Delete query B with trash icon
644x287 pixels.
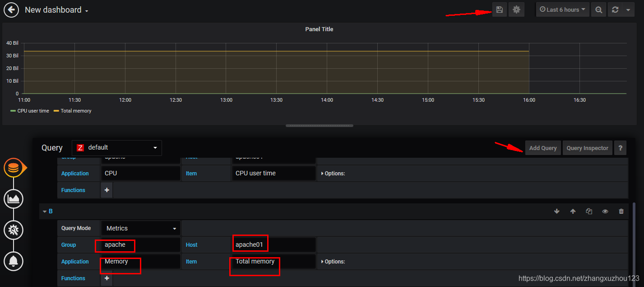click(621, 211)
